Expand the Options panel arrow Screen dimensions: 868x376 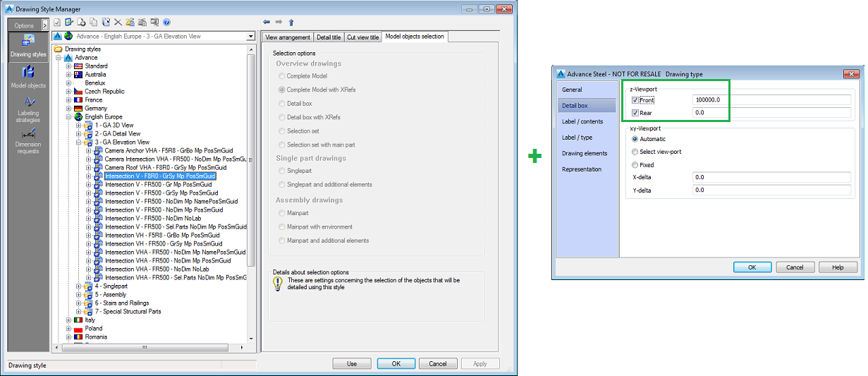(45, 25)
